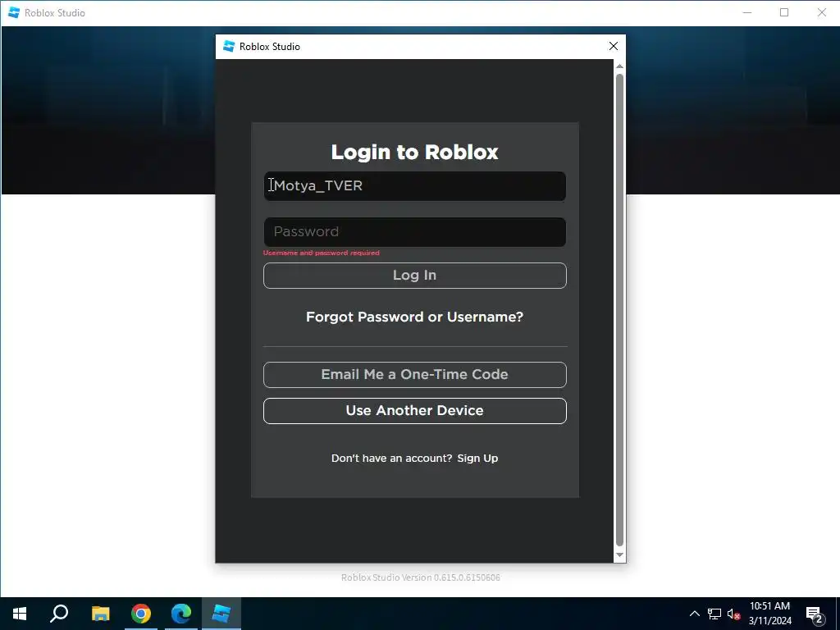Click the muted volume tray icon
The width and height of the screenshot is (840, 630).
[733, 614]
